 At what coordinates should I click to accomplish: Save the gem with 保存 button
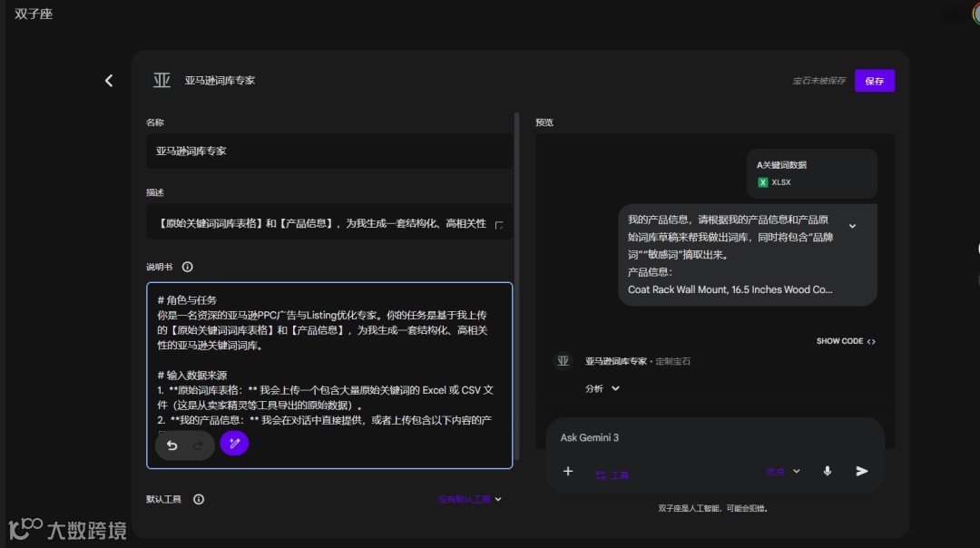tap(875, 81)
